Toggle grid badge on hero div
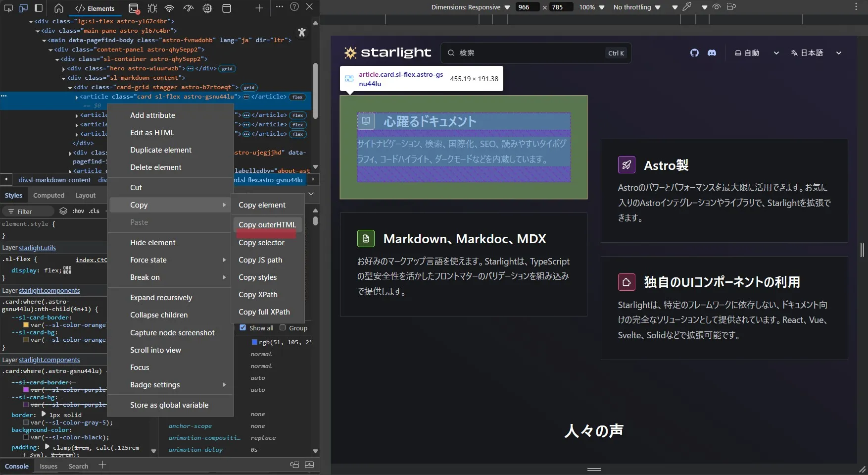868x475 pixels. click(x=227, y=69)
